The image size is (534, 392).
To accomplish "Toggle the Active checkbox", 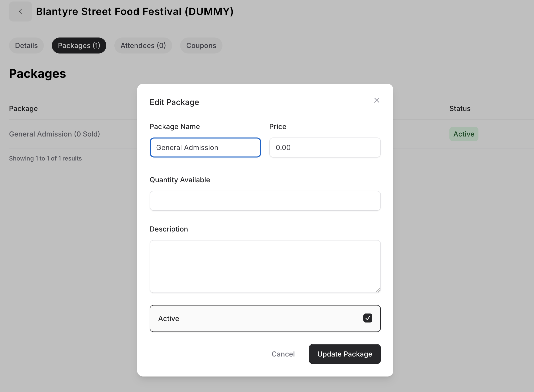I will click(368, 318).
